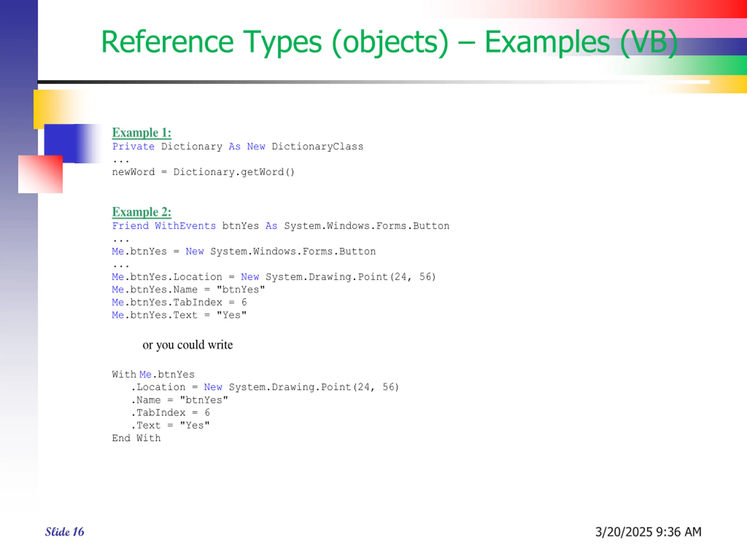Screen dimensions: 747x560
Task: Click the 'End With' line
Action: click(x=137, y=438)
